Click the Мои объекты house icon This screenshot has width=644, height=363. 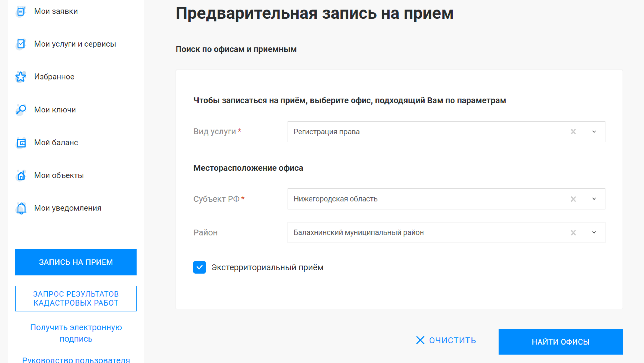coord(21,175)
